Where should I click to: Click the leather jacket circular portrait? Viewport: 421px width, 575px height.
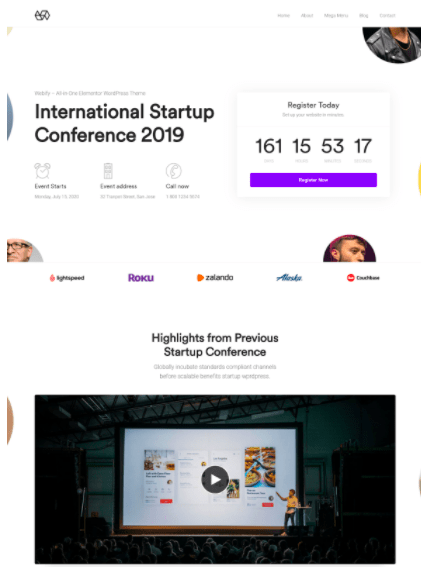coord(392,45)
